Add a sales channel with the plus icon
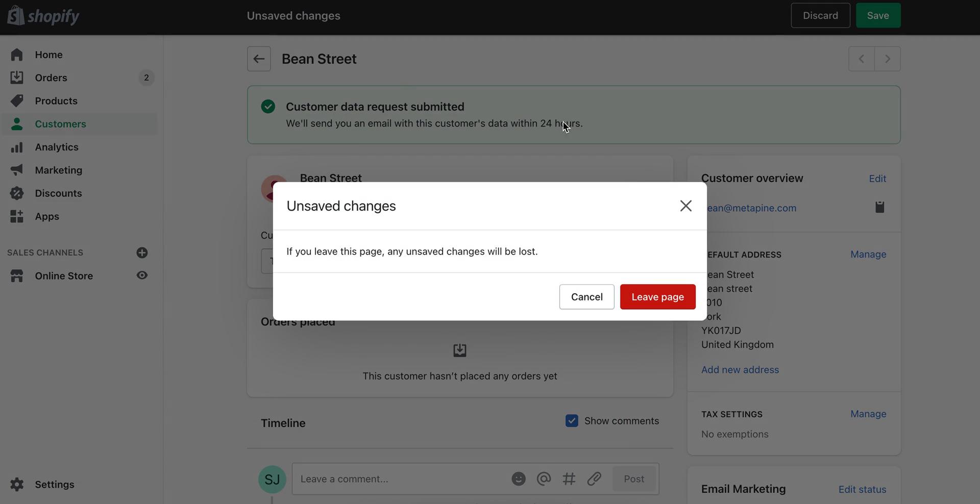Viewport: 980px width, 504px height. click(142, 253)
